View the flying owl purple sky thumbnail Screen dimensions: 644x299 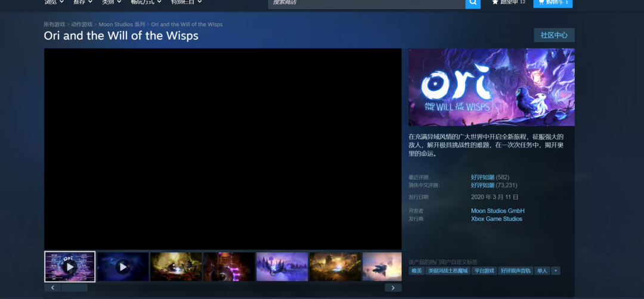click(281, 267)
